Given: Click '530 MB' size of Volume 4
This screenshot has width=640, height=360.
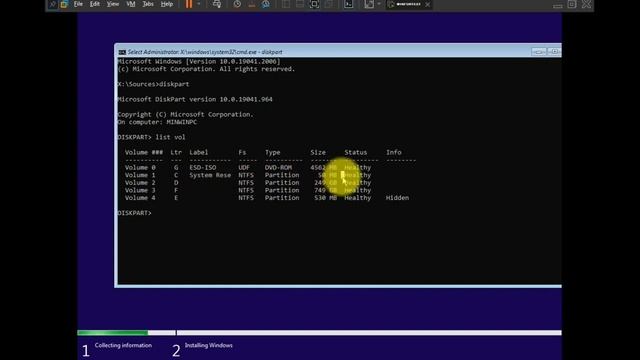Looking at the screenshot, I should pos(326,198).
